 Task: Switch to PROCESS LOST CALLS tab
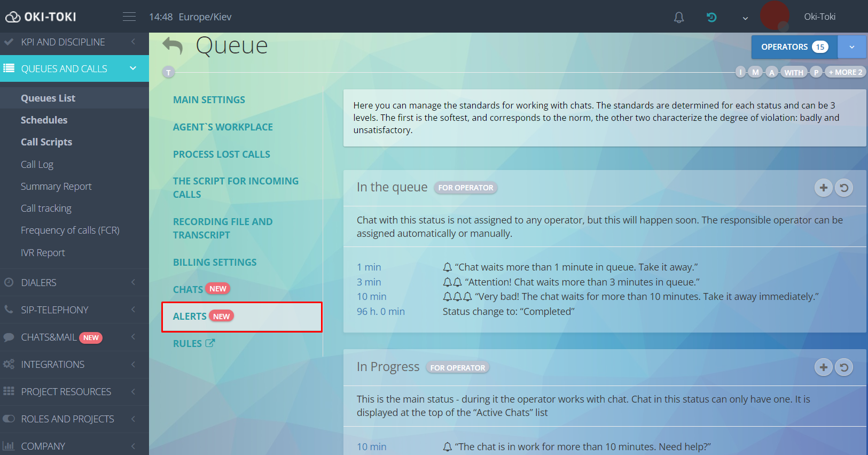point(222,154)
